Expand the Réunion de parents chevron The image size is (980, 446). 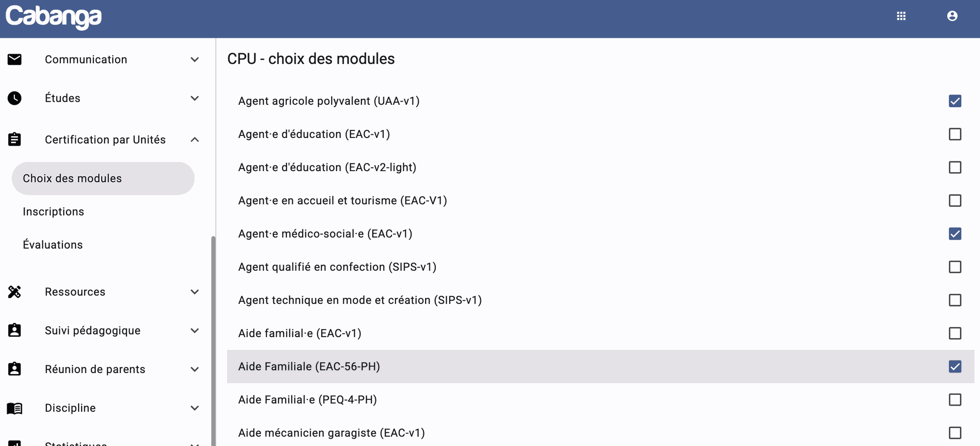tap(194, 369)
